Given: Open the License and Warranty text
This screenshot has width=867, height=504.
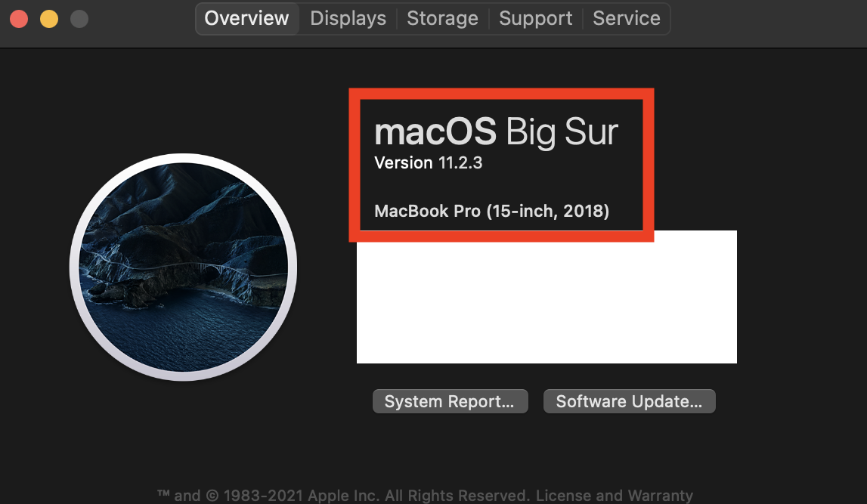Looking at the screenshot, I should click(x=615, y=496).
